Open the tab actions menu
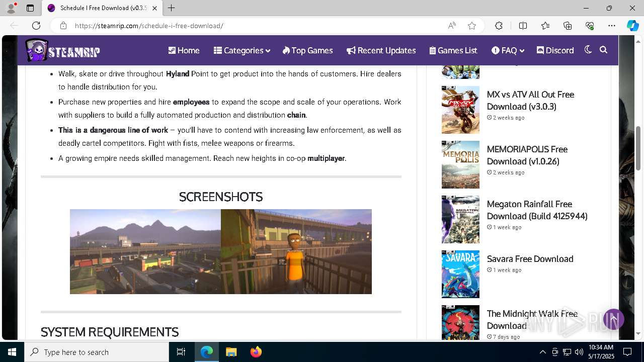Viewport: 644px width, 362px height. pyautogui.click(x=30, y=8)
